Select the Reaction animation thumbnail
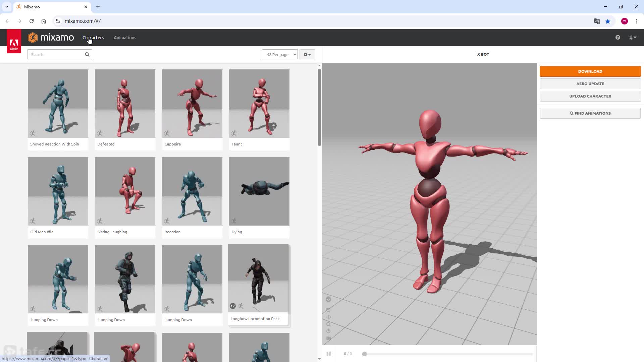 point(192,191)
